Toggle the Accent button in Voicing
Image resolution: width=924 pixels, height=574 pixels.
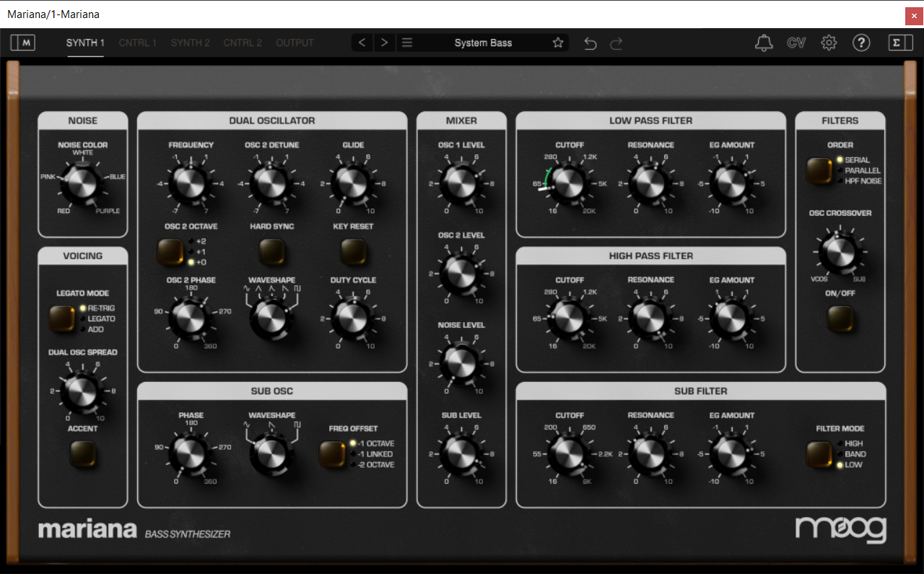pyautogui.click(x=83, y=453)
